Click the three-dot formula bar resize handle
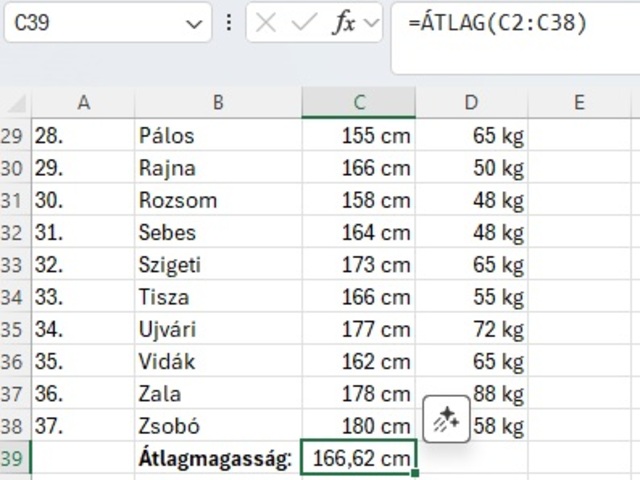 coord(230,23)
